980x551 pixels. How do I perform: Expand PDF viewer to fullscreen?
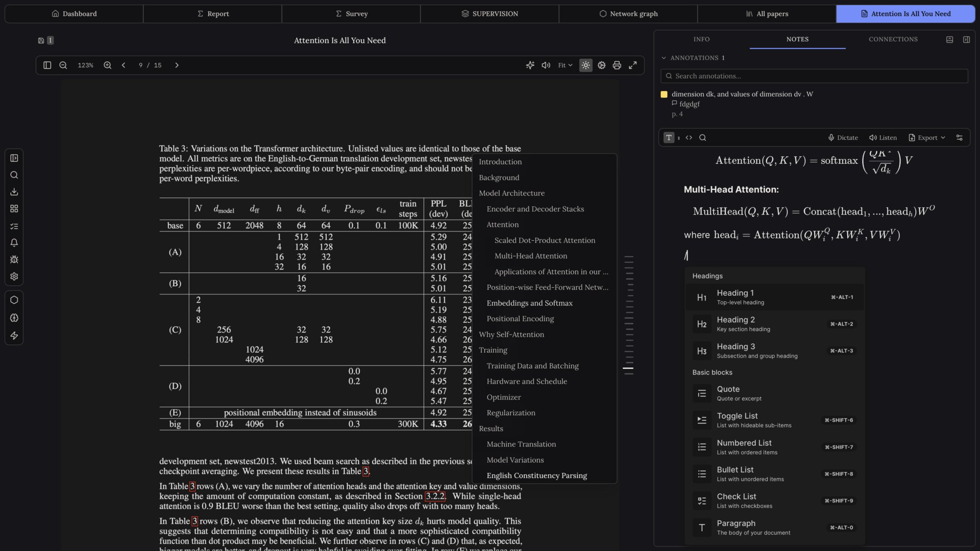[x=633, y=65]
